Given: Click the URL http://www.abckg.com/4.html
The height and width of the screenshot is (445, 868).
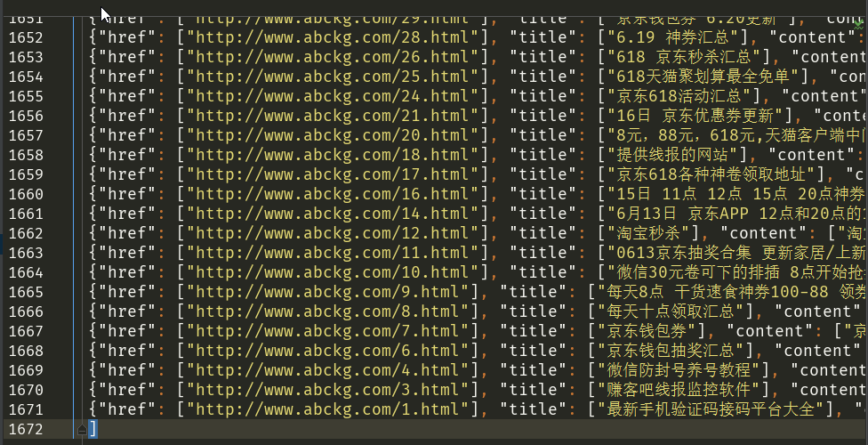Looking at the screenshot, I should click(x=327, y=370).
